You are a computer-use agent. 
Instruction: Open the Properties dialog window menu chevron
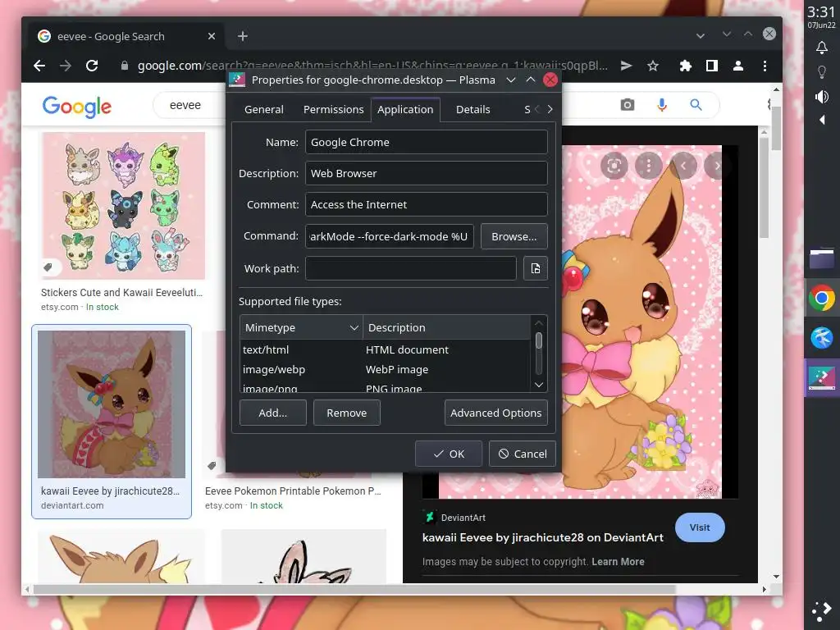pos(511,80)
